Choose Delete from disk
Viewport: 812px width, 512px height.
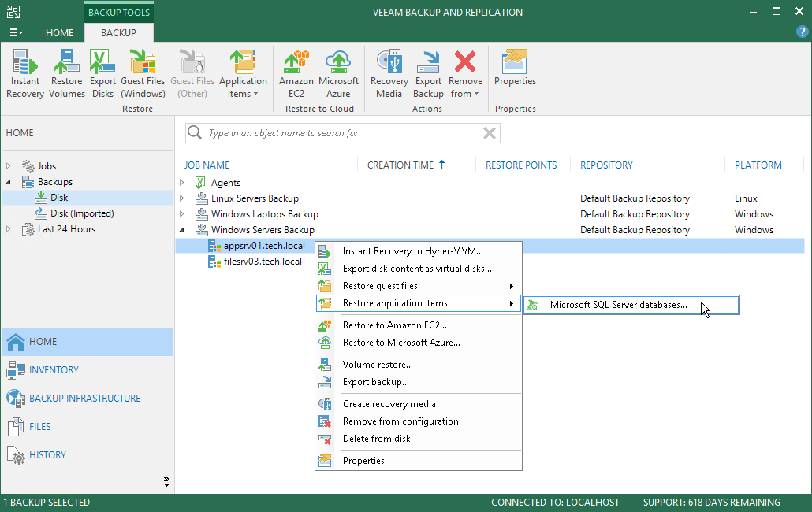click(x=418, y=439)
